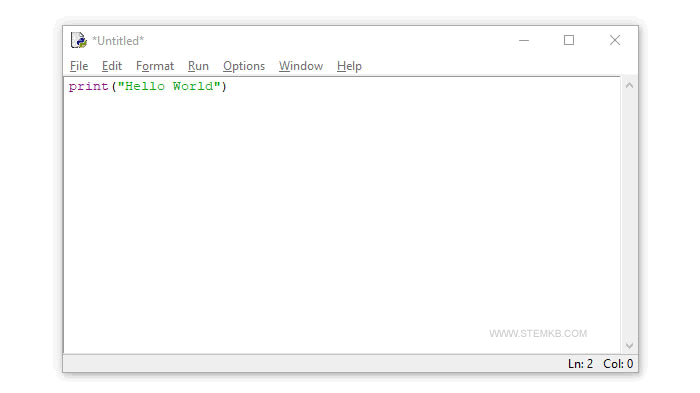Open the Help menu
Viewport: 700px width, 393px height.
click(x=349, y=66)
